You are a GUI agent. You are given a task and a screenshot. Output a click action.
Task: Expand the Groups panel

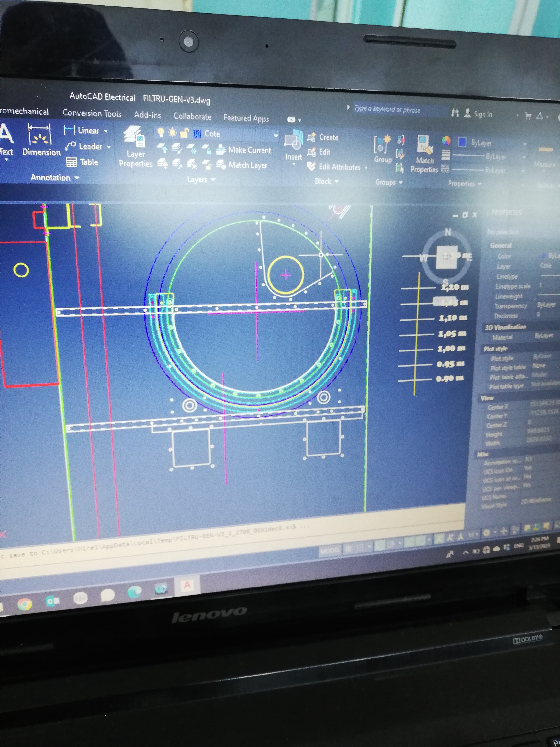coord(389,182)
